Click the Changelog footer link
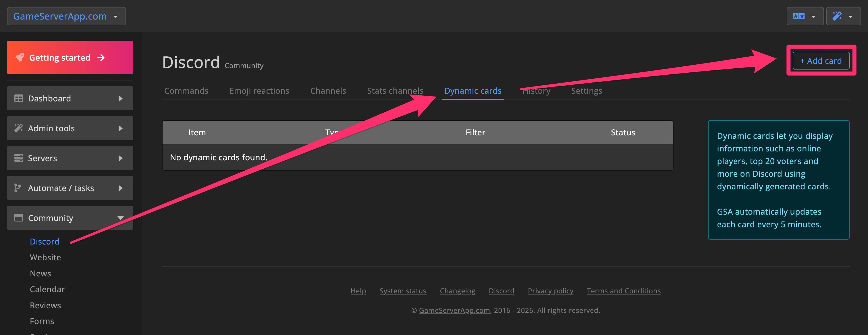This screenshot has width=868, height=335. pyautogui.click(x=457, y=290)
